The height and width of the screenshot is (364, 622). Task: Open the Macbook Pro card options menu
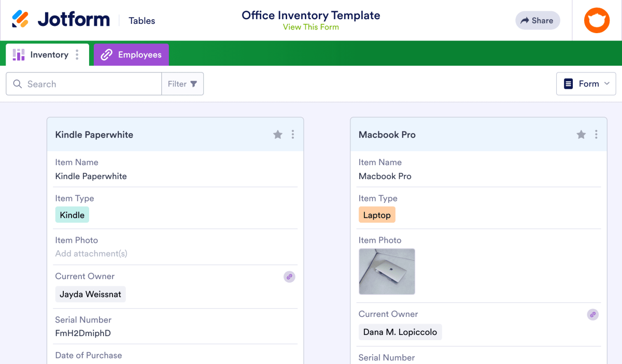tap(596, 134)
